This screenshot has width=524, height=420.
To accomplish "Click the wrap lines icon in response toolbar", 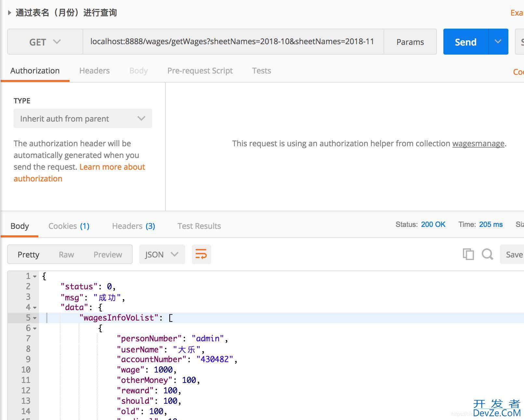I will click(x=201, y=254).
